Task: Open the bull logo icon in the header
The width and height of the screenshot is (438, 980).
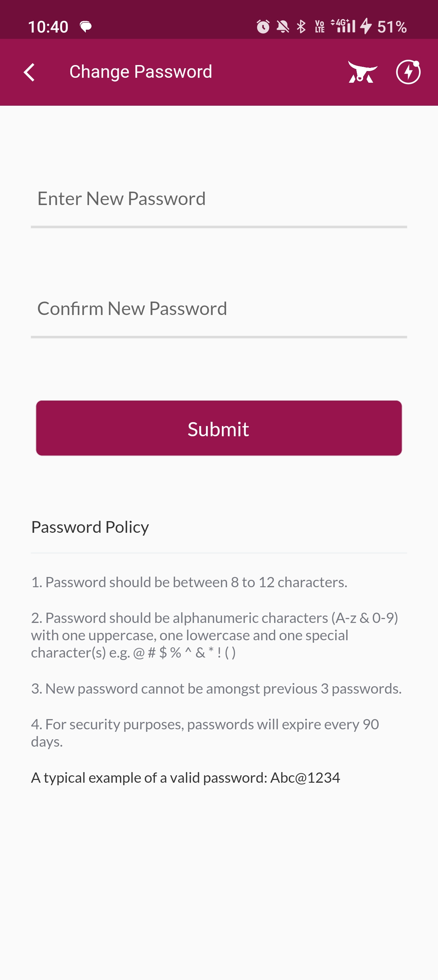Action: [x=362, y=72]
